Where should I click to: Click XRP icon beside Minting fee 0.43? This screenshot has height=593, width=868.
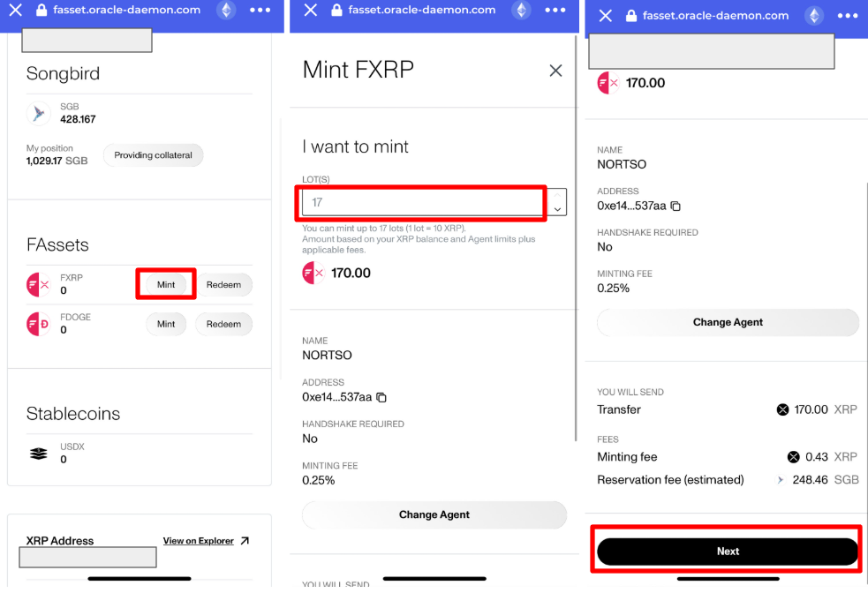point(794,457)
